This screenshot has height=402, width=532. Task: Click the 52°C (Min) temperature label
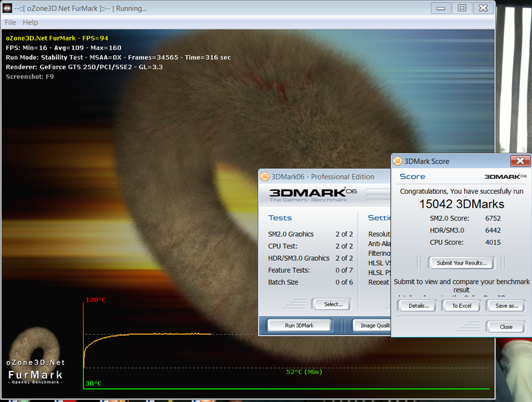point(304,372)
